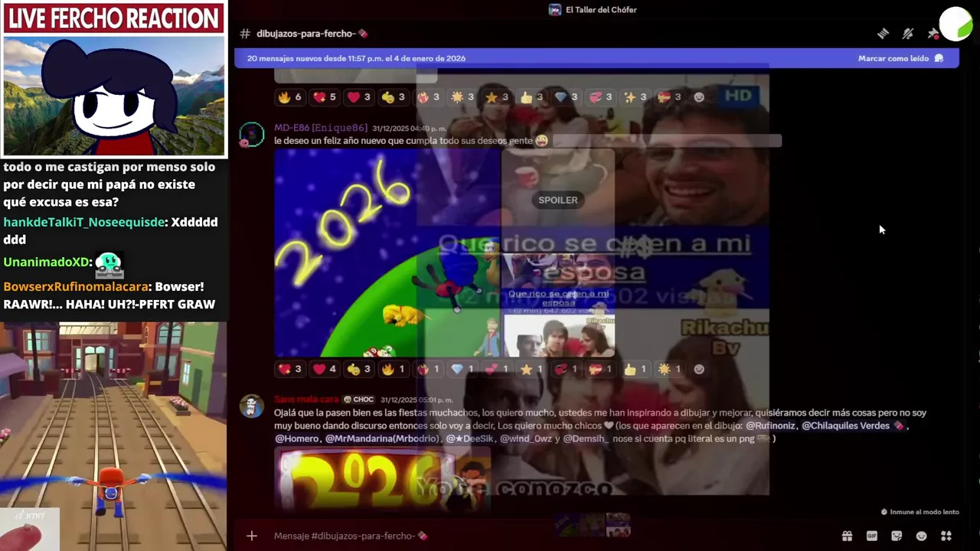The image size is (980, 551).
Task: Open the Threads icon in channel header
Action: [x=883, y=34]
